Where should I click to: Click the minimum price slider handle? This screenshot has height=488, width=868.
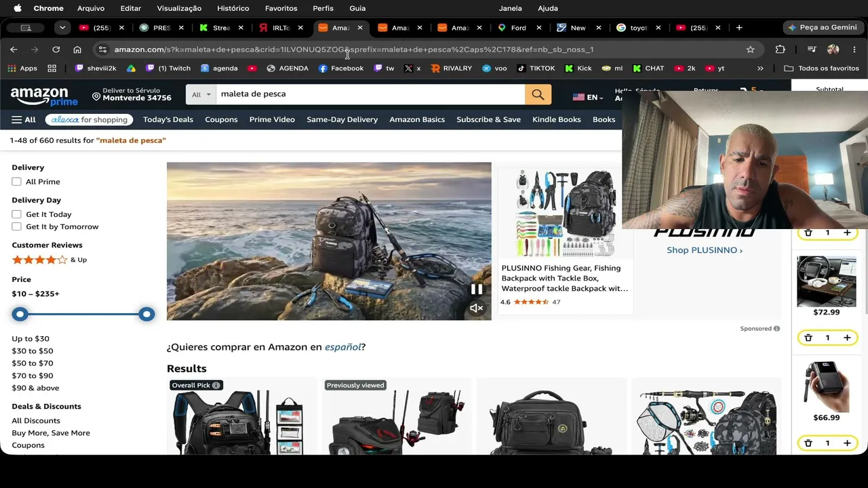(20, 314)
